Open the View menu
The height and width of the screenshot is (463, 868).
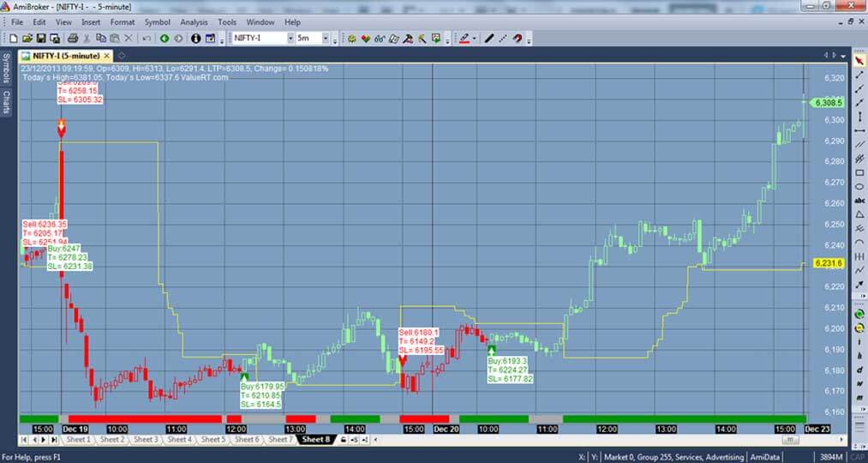63,22
